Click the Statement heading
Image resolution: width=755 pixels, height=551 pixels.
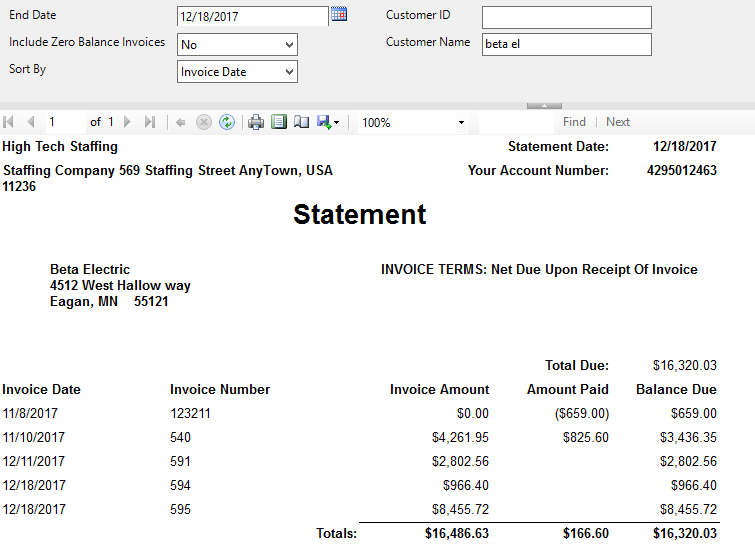point(360,214)
